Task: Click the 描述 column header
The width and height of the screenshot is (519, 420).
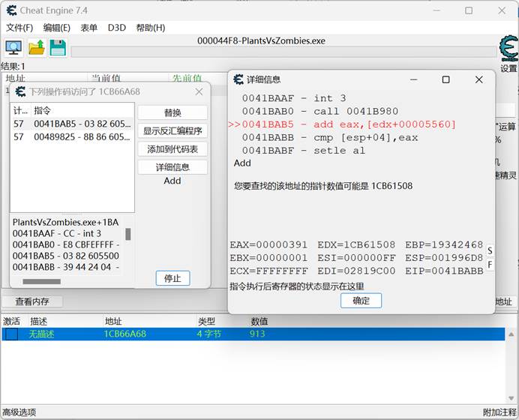Action: 38,321
